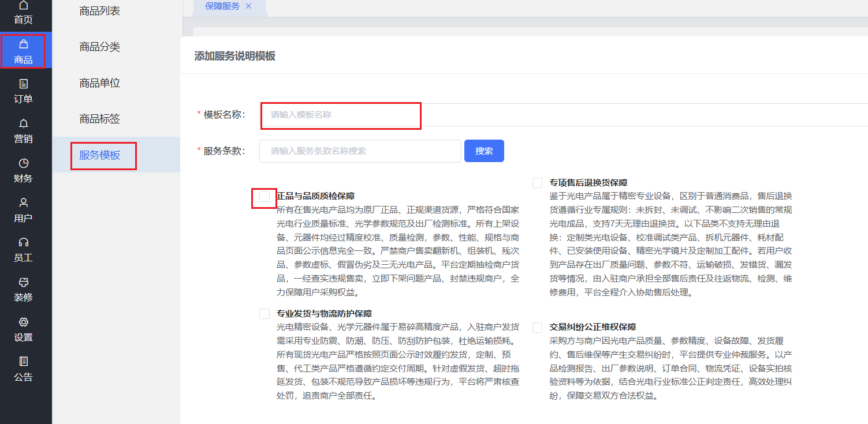Click the 用户 person icon
Screen dimensions: 868x424
(x=23, y=202)
